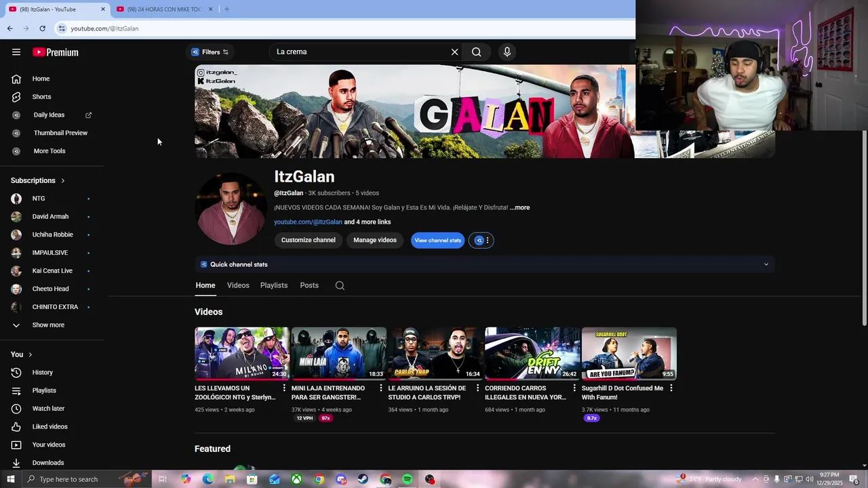Expand channel description with ...more
The image size is (868, 488).
(519, 207)
